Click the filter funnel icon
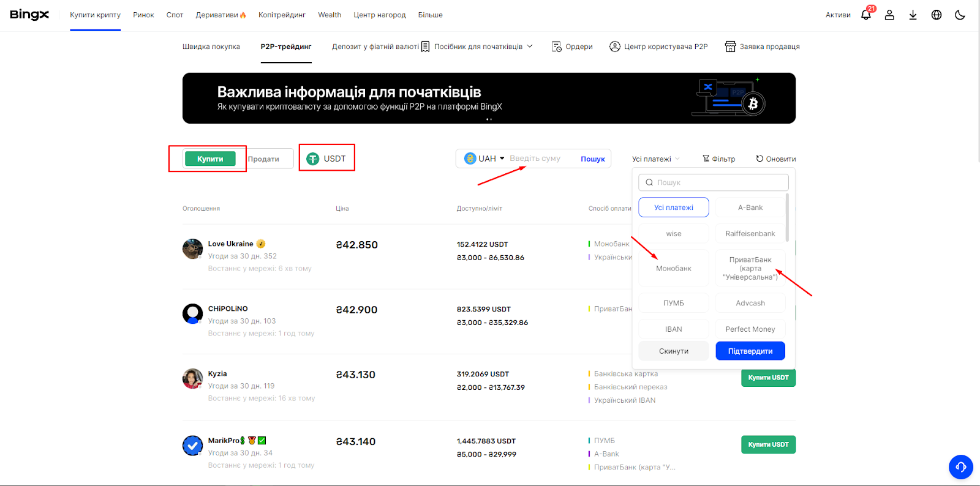This screenshot has height=486, width=980. 706,159
